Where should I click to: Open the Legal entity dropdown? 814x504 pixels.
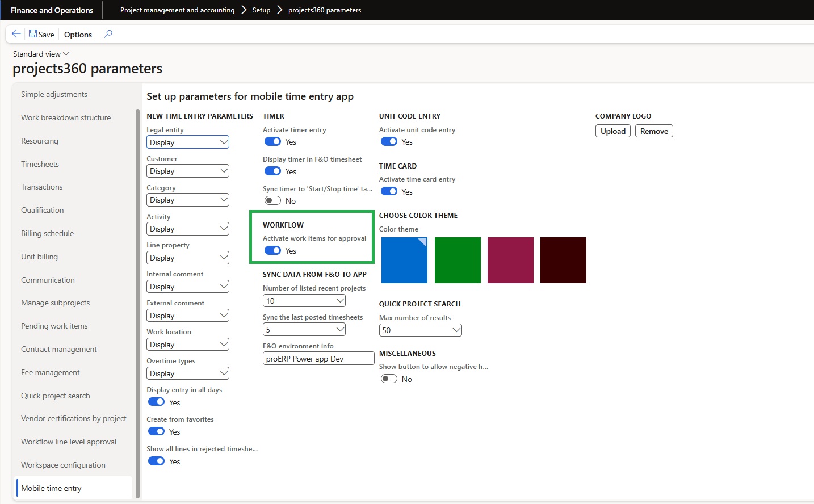pyautogui.click(x=224, y=142)
